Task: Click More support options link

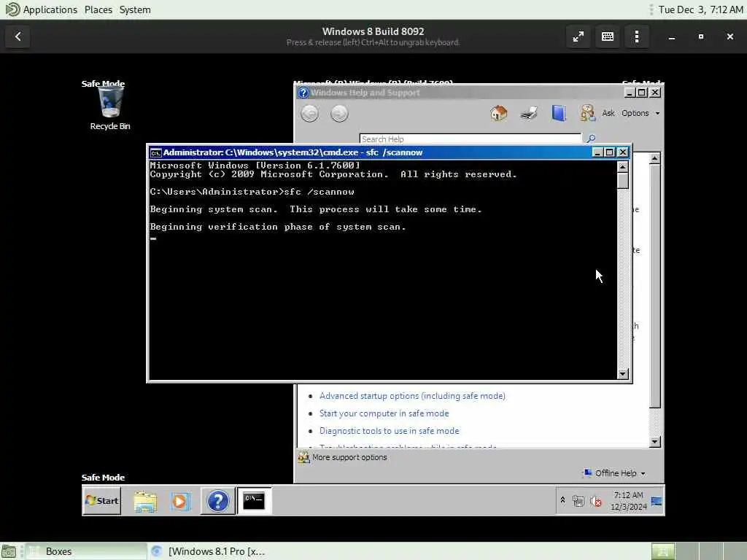Action: click(x=349, y=458)
